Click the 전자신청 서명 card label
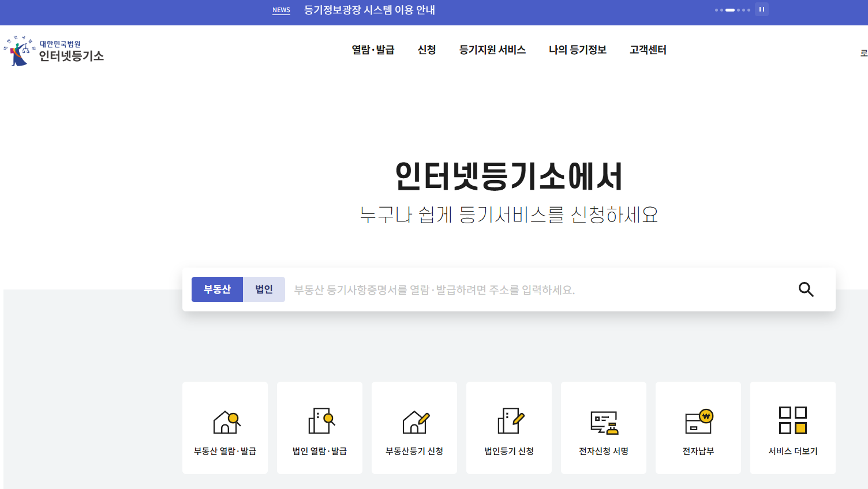 604,451
